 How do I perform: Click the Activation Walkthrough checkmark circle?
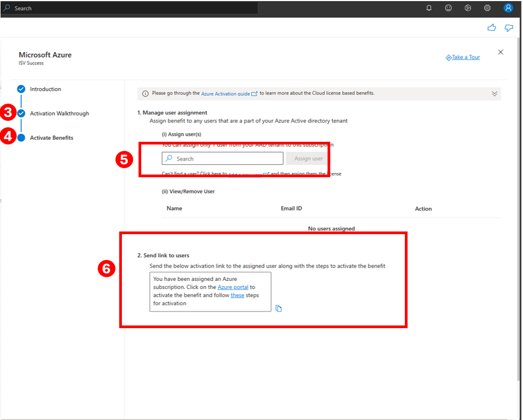(21, 113)
